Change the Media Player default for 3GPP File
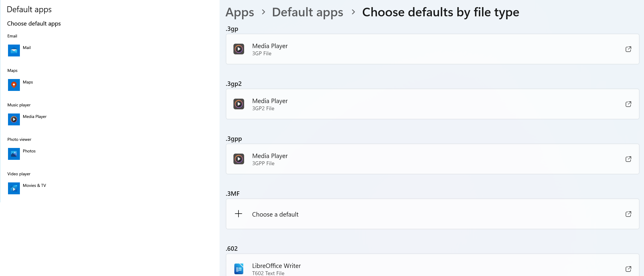This screenshot has height=276, width=644. pyautogui.click(x=432, y=159)
